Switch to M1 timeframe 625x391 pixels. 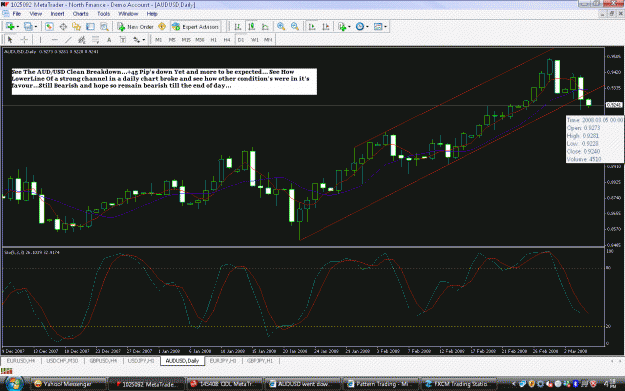(x=158, y=40)
